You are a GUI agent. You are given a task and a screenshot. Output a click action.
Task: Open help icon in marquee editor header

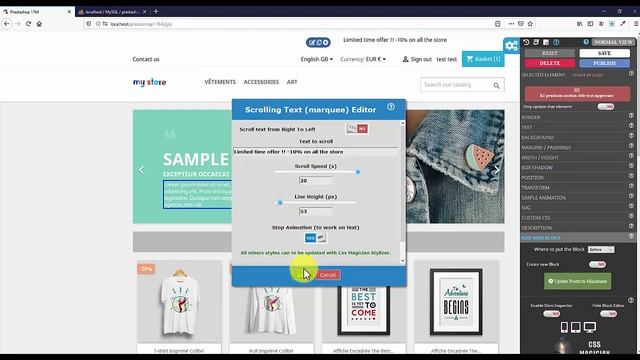tap(391, 107)
